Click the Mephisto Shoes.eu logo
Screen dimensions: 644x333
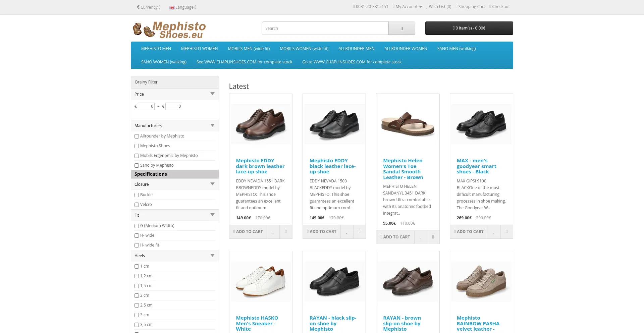(x=169, y=30)
